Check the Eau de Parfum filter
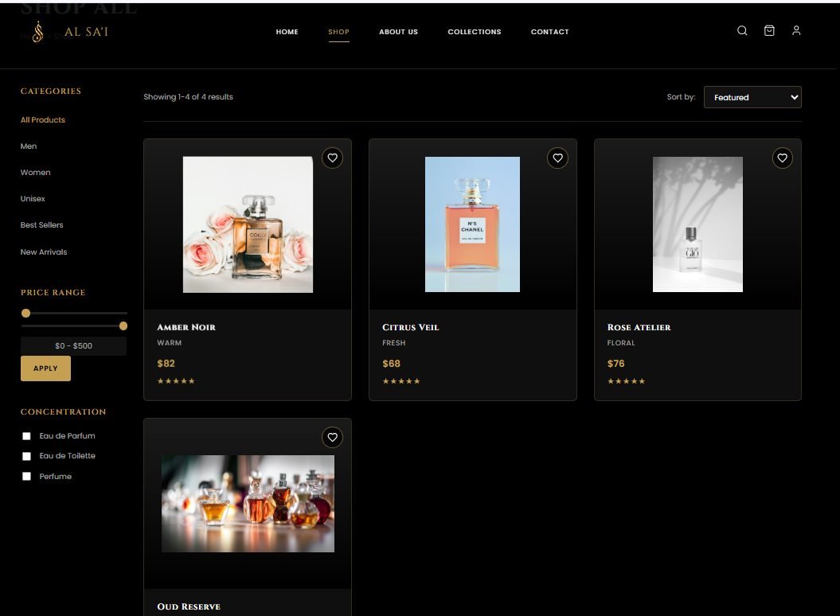This screenshot has height=616, width=840. [26, 436]
